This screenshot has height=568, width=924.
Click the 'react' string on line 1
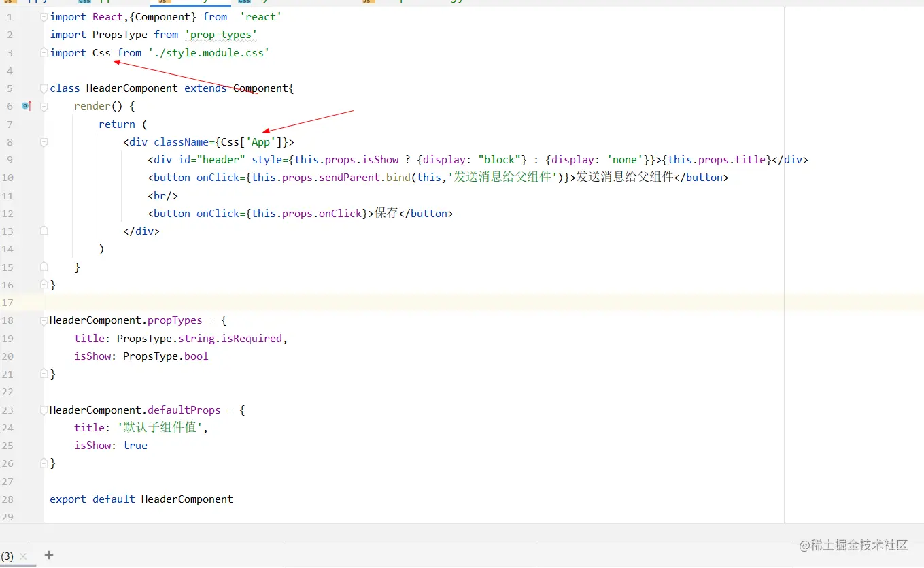click(x=260, y=16)
